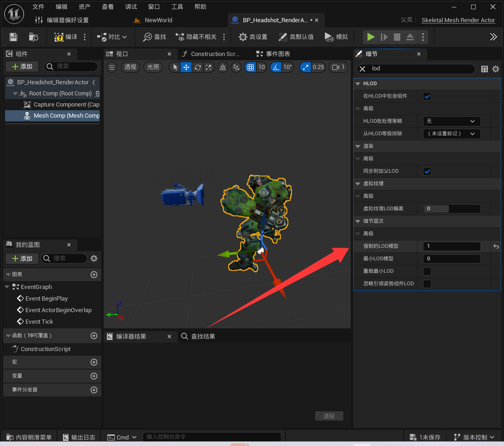This screenshot has height=446, width=504.
Task: Uncheck 在HLOD中包含组件
Action: pyautogui.click(x=427, y=96)
